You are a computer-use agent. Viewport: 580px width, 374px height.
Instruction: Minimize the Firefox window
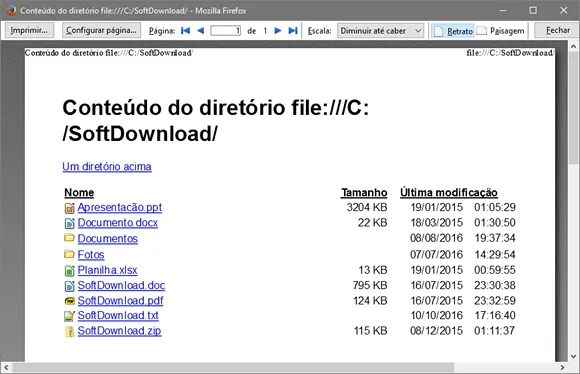point(503,10)
